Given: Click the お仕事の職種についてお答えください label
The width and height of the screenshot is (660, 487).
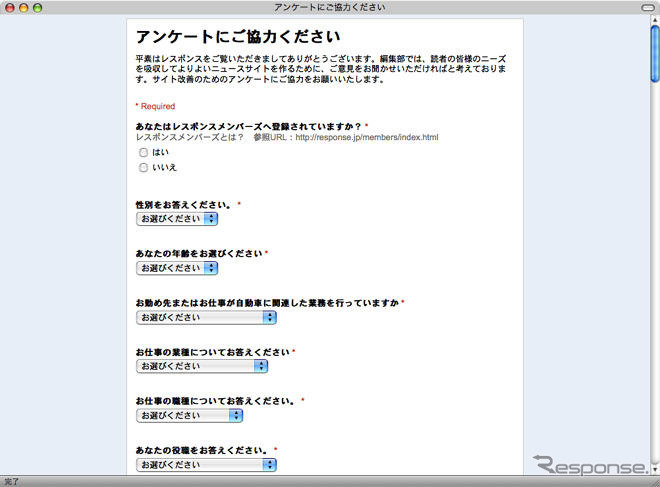Looking at the screenshot, I should [215, 401].
